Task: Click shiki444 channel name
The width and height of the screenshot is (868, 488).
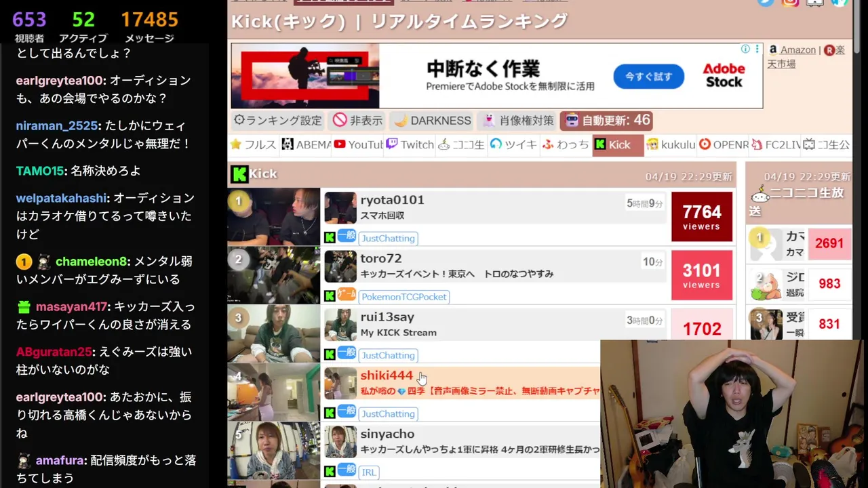Action: (387, 375)
